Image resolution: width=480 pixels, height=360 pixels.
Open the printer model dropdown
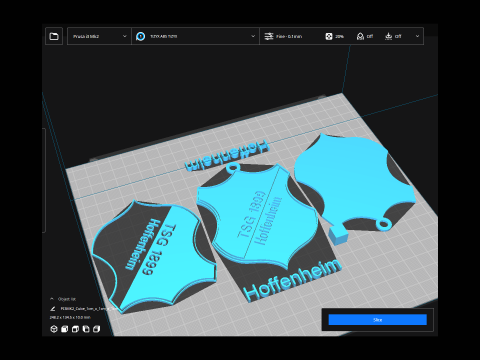99,36
